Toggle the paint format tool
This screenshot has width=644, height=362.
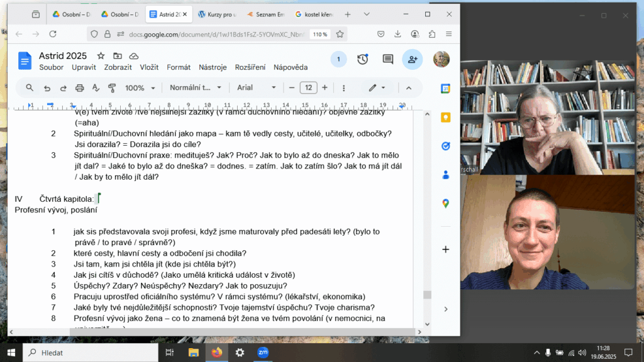pos(112,88)
